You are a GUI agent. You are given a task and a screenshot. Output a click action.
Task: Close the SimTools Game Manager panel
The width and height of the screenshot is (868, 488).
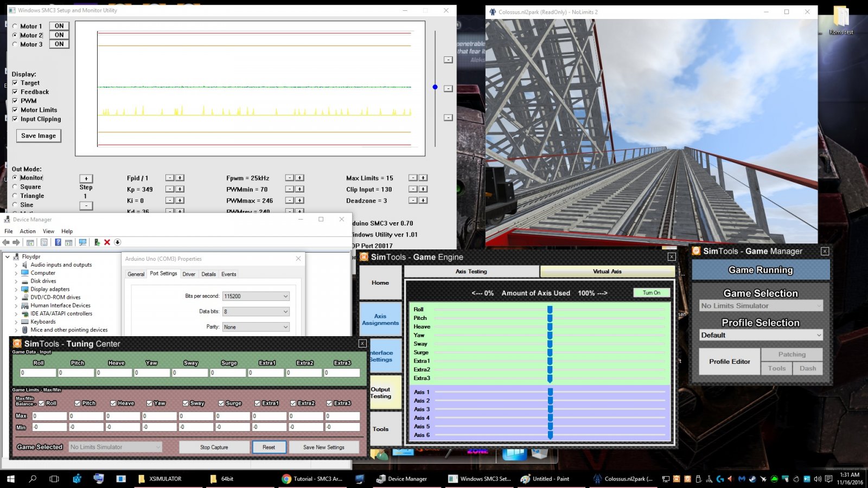pyautogui.click(x=825, y=251)
